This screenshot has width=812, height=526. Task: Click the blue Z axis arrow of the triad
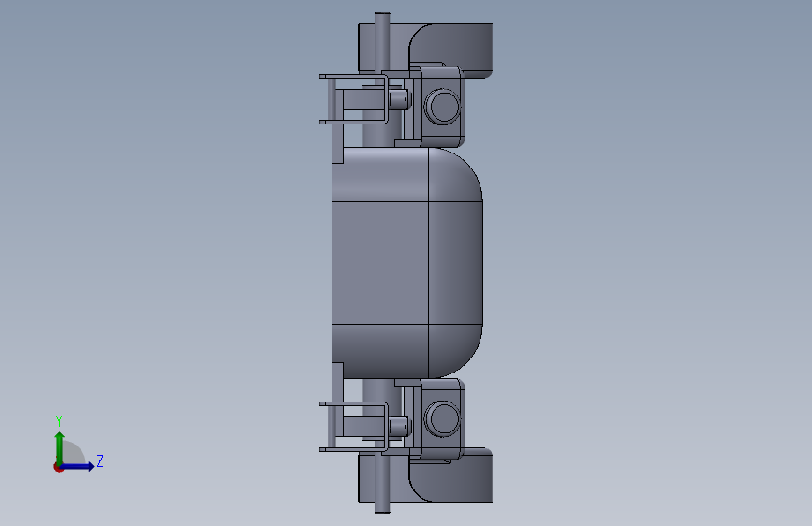(x=78, y=466)
